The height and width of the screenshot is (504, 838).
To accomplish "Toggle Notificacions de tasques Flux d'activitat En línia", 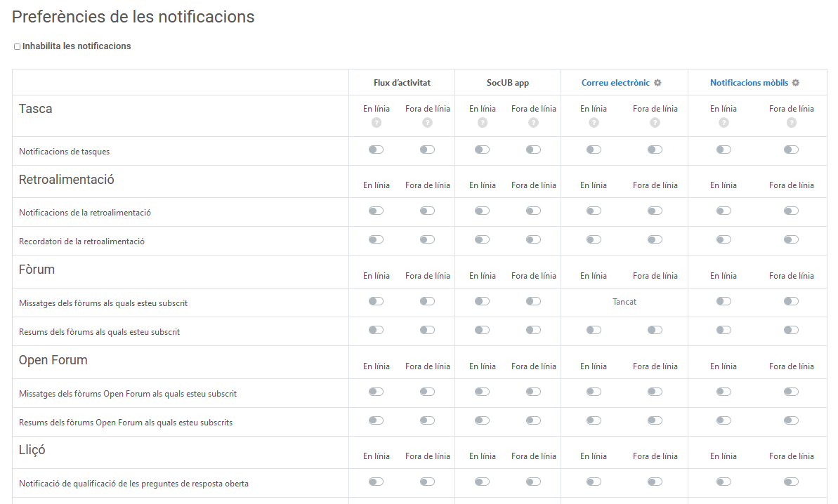I will (377, 150).
